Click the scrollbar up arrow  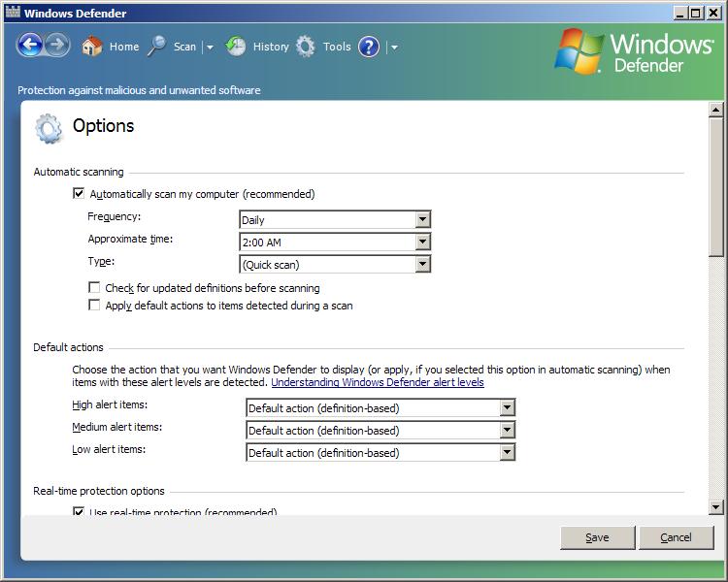[x=716, y=110]
